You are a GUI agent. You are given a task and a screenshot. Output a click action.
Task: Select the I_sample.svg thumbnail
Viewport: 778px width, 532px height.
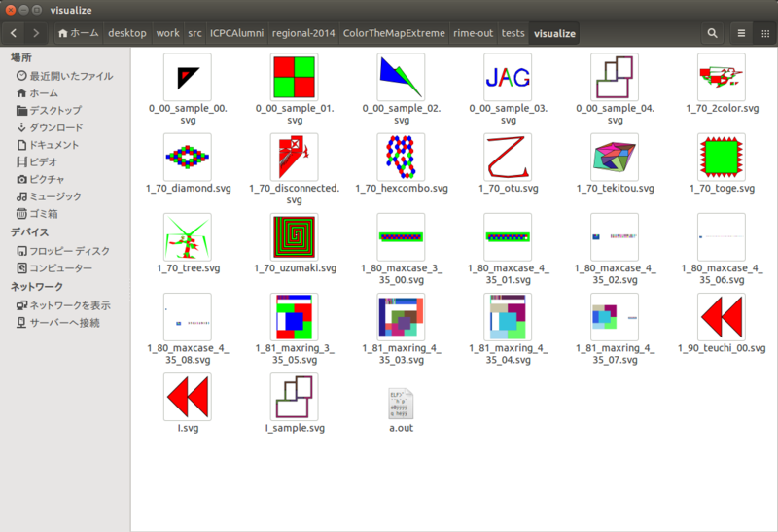point(295,397)
